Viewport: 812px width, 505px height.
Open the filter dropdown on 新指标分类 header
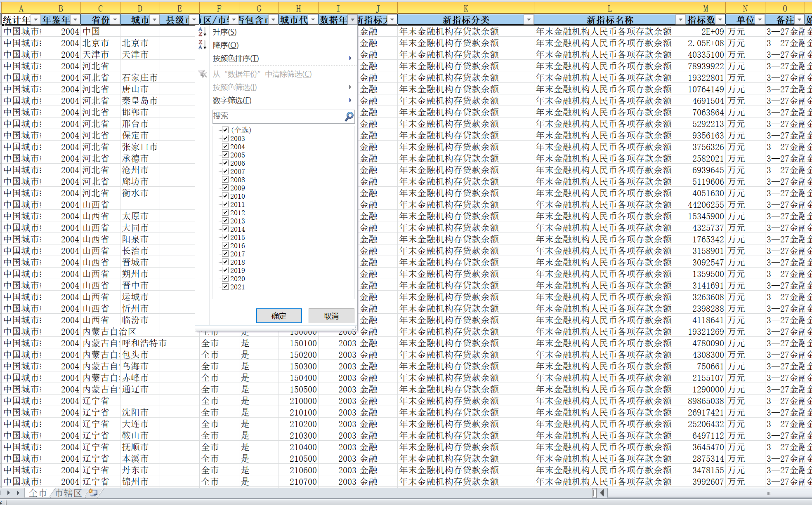pos(529,20)
